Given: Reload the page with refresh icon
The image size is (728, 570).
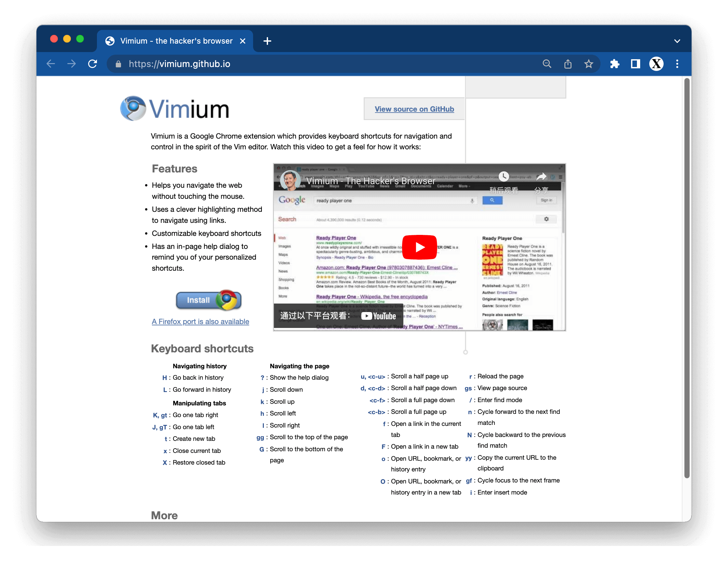Looking at the screenshot, I should (x=92, y=64).
